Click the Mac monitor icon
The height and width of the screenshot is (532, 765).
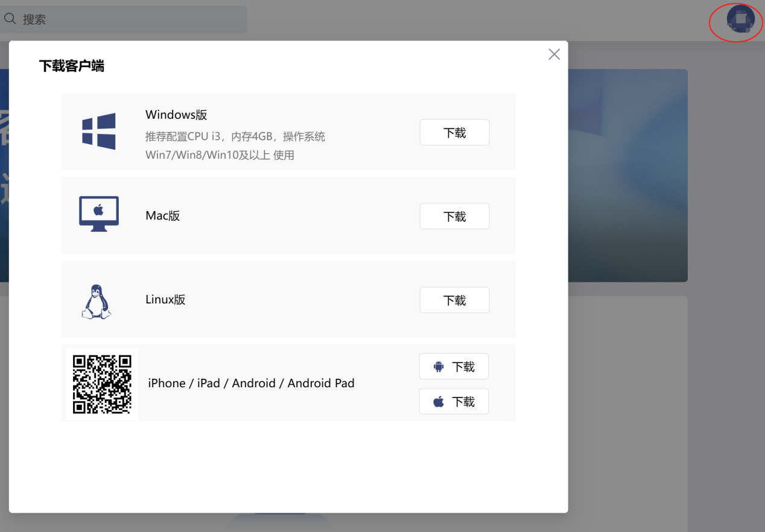[x=99, y=214]
